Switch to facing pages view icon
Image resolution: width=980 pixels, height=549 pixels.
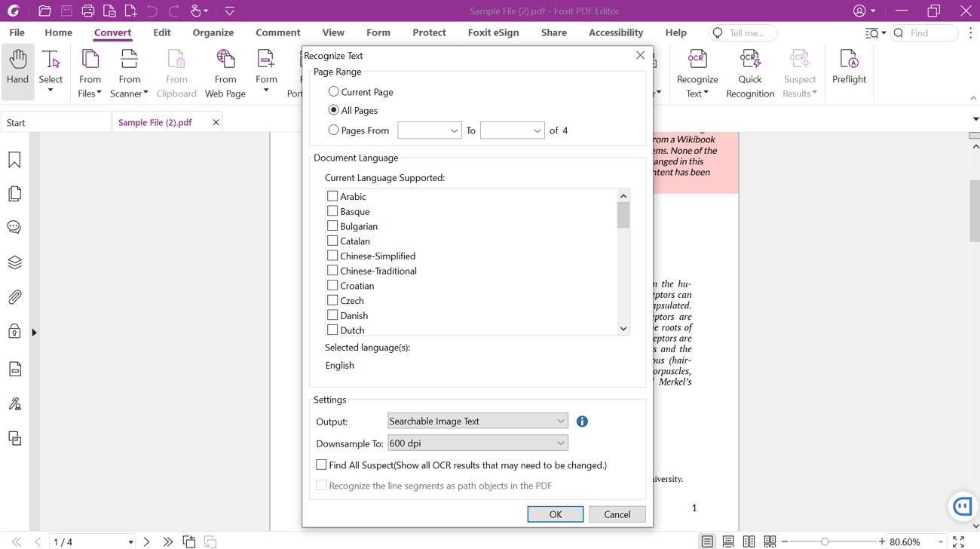[x=749, y=541]
